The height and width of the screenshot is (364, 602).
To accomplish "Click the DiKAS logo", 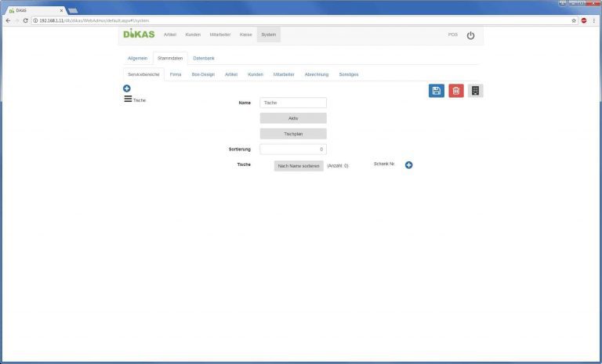I will [x=139, y=34].
